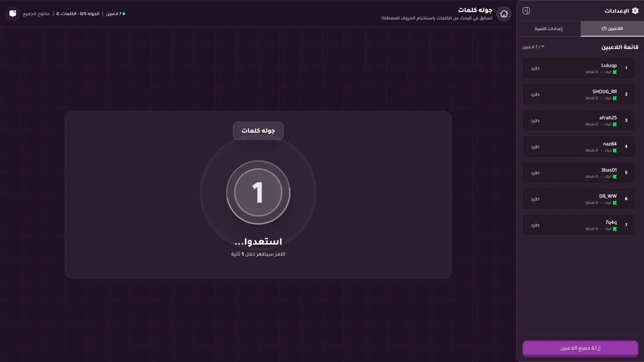Remove 7q4q using طرد button
The height and width of the screenshot is (362, 644).
coord(535,225)
